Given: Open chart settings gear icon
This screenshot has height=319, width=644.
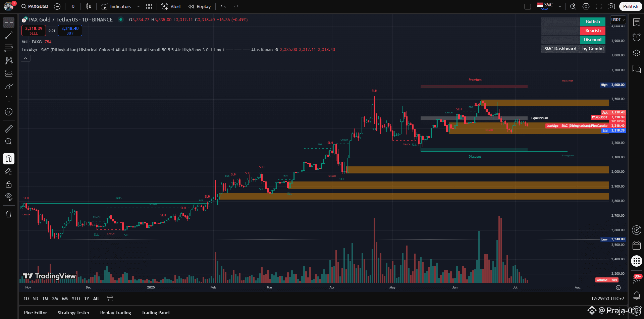Looking at the screenshot, I should 586,6.
